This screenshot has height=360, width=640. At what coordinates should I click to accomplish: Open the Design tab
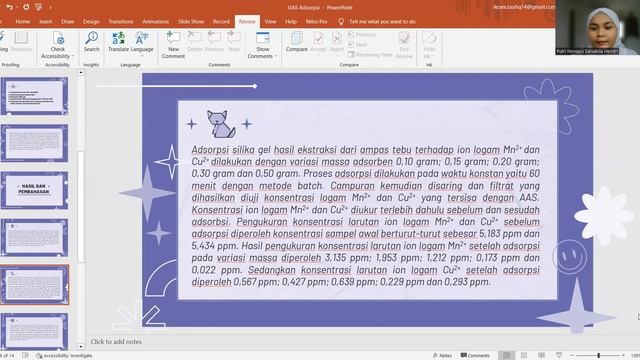pyautogui.click(x=91, y=22)
